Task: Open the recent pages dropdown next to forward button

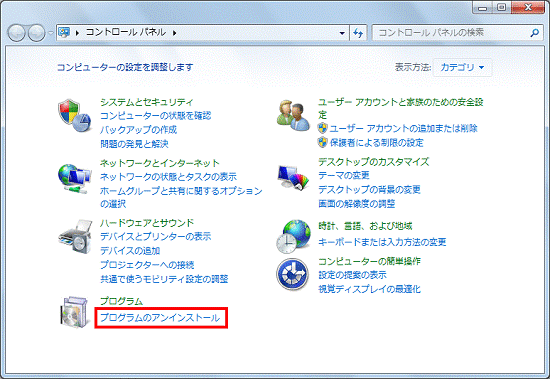Action: click(x=51, y=33)
